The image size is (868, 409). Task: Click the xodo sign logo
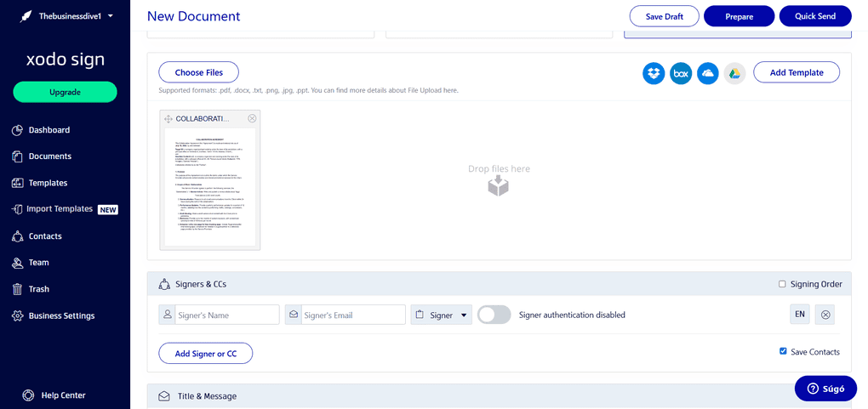pos(66,60)
